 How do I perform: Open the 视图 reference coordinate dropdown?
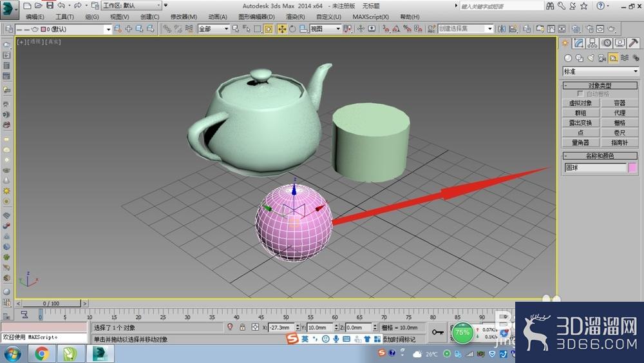tap(325, 29)
